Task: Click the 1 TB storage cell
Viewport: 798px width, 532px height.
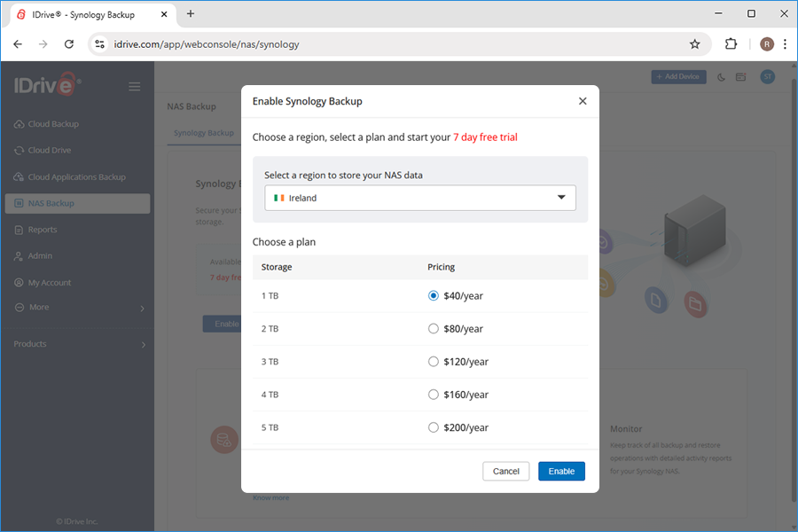Action: [x=270, y=296]
